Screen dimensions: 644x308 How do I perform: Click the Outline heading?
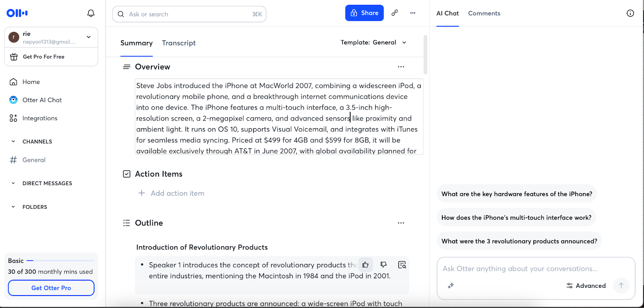pos(149,223)
